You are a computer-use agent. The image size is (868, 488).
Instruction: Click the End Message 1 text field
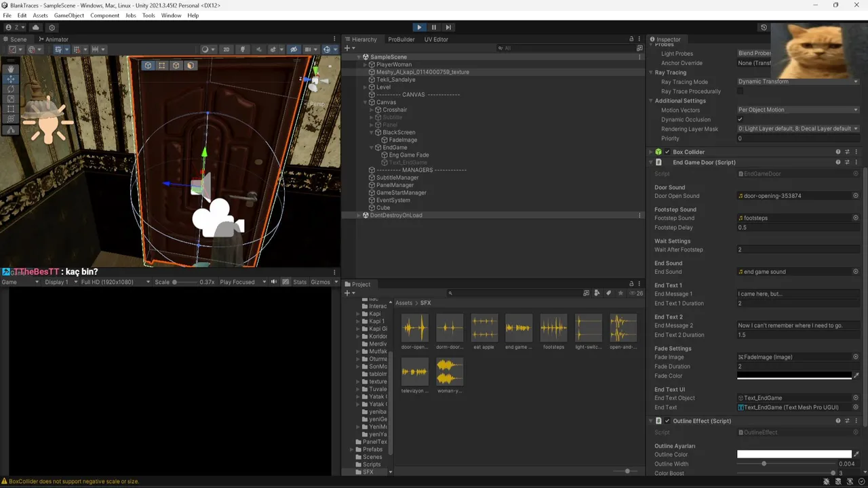[x=798, y=294]
